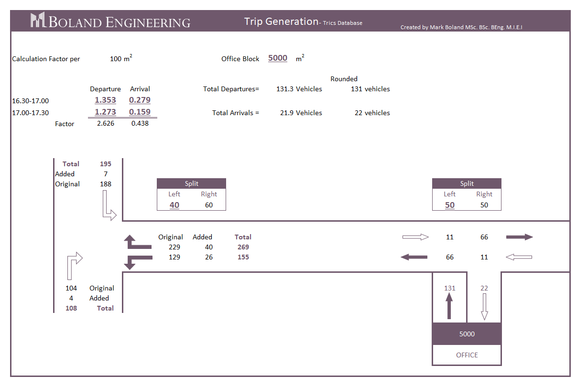588x387 pixels.
Task: Select the filled left-pointing arrow beside 66
Action: pos(414,257)
